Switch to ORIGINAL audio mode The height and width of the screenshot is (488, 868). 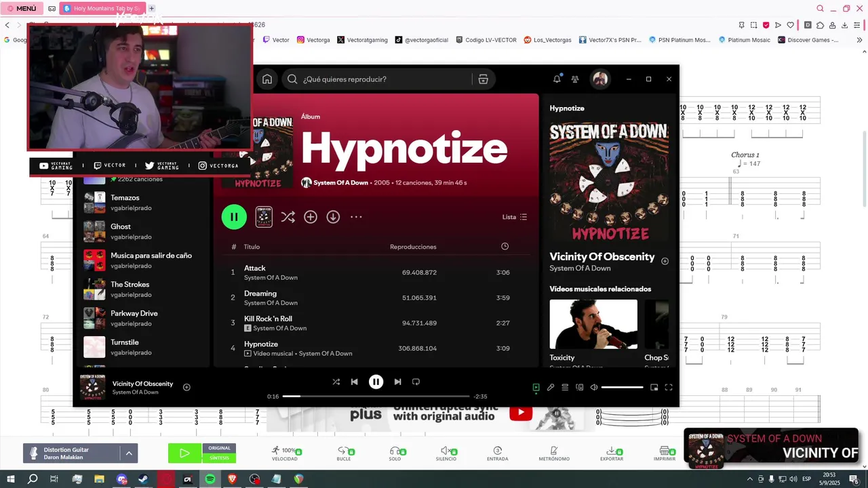coord(219,448)
